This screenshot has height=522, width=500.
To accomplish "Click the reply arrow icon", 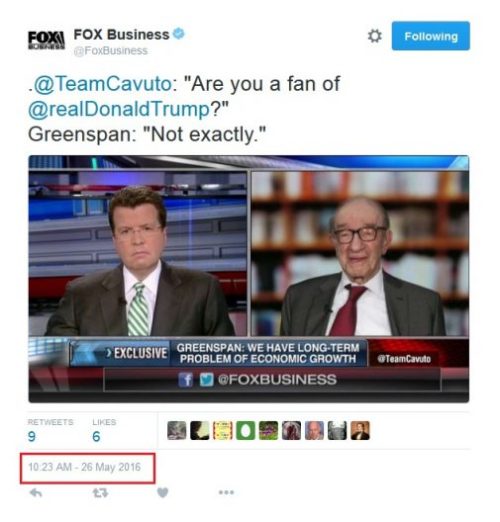I will [x=36, y=492].
